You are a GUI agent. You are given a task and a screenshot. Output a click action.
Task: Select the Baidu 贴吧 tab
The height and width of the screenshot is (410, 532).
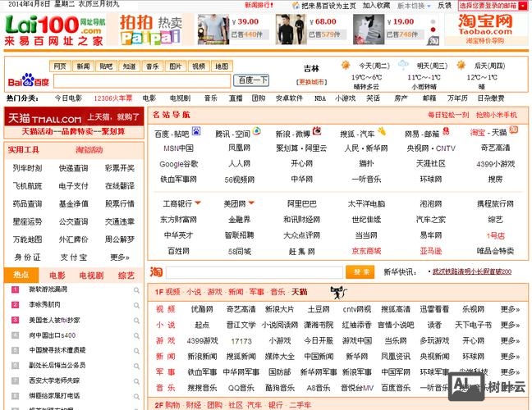tap(106, 66)
